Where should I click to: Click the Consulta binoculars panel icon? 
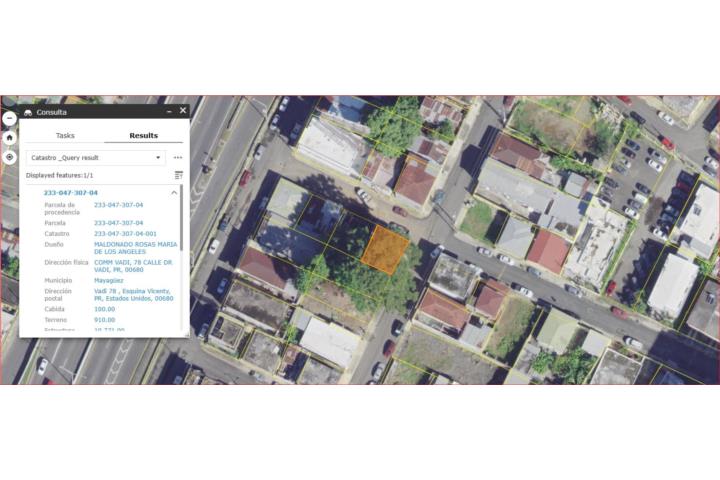point(28,113)
